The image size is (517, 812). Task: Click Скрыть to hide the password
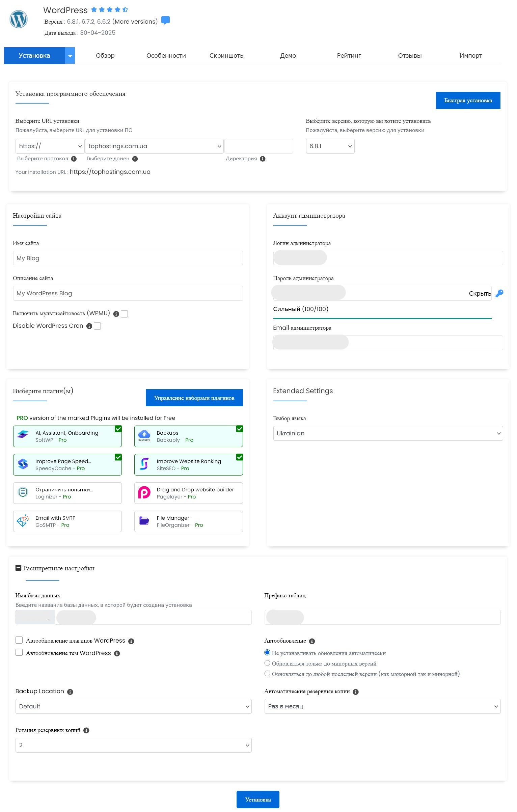pyautogui.click(x=480, y=294)
